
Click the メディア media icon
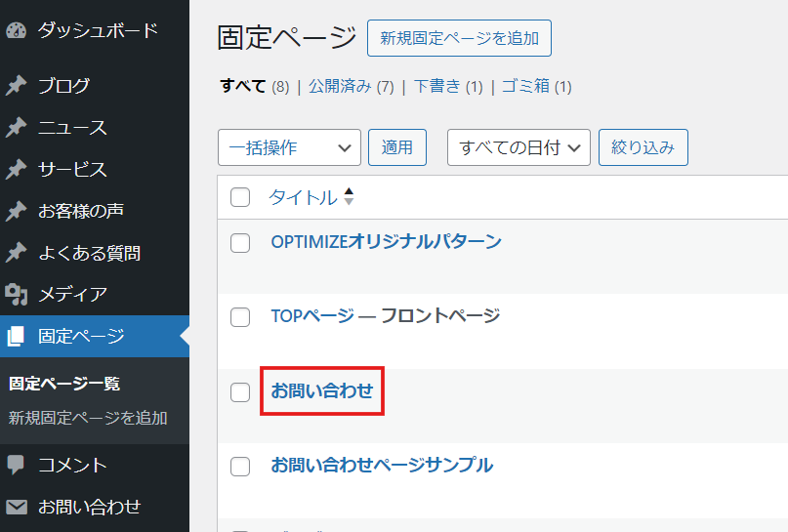pos(16,295)
